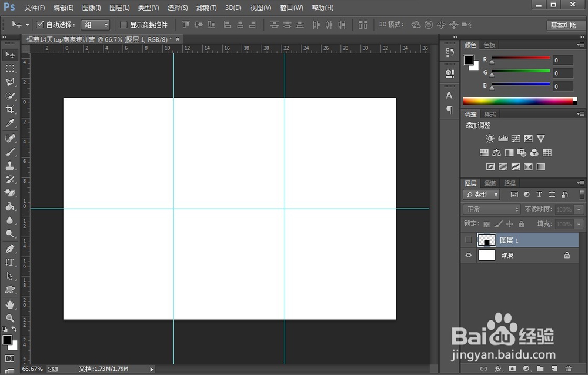588x375 pixels.
Task: Open opacity 不透明度 dropdown arrow
Action: 579,209
